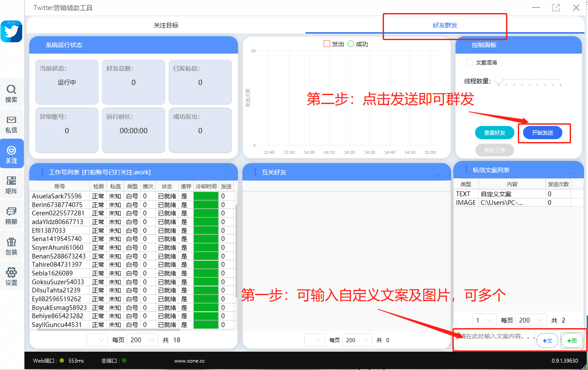Open page number dropdown under 工作号列表
Viewport: 588px width, 370px height.
(x=97, y=339)
